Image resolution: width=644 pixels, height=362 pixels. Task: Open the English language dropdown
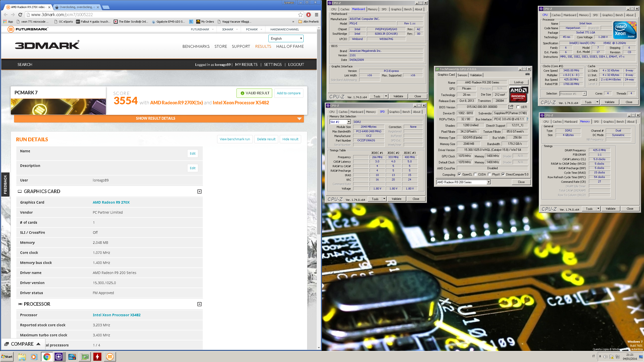(286, 38)
